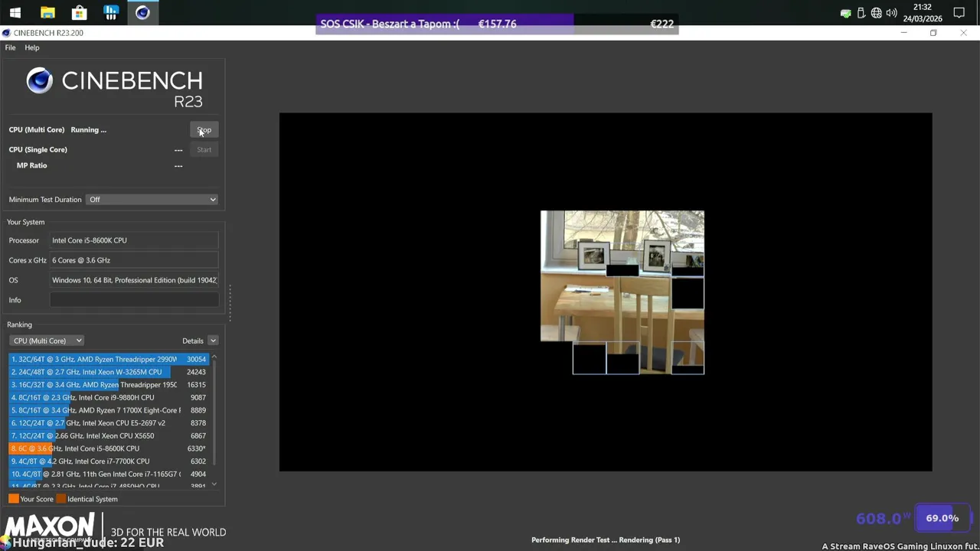The image size is (980, 551).
Task: Click into the Info text field
Action: click(134, 300)
